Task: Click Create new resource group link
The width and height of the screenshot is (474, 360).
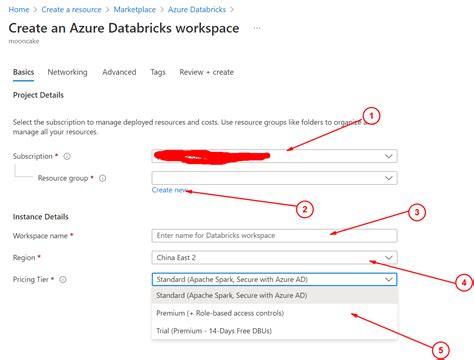Action: point(170,190)
